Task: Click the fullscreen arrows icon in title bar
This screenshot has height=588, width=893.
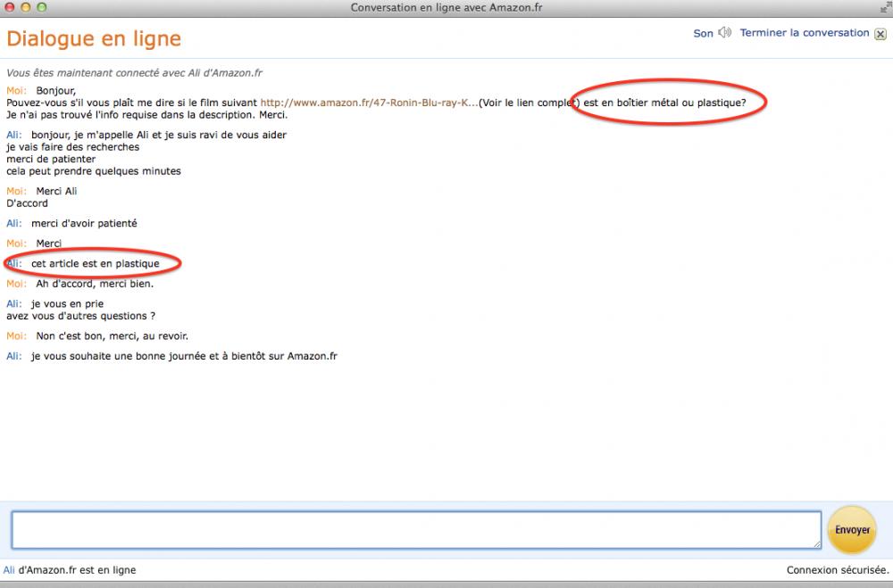Action: [x=886, y=7]
